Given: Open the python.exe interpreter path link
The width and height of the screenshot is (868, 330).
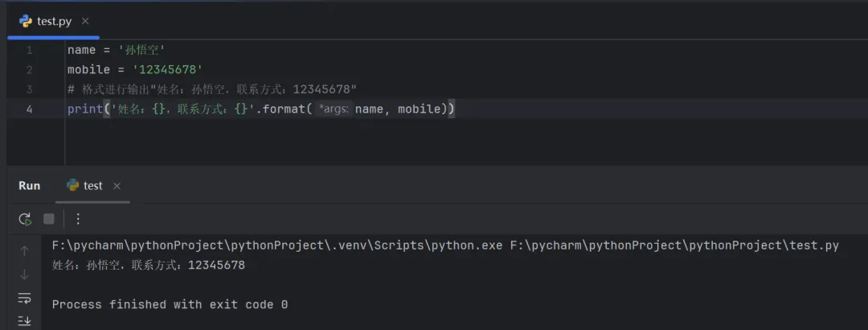Looking at the screenshot, I should pos(277,245).
